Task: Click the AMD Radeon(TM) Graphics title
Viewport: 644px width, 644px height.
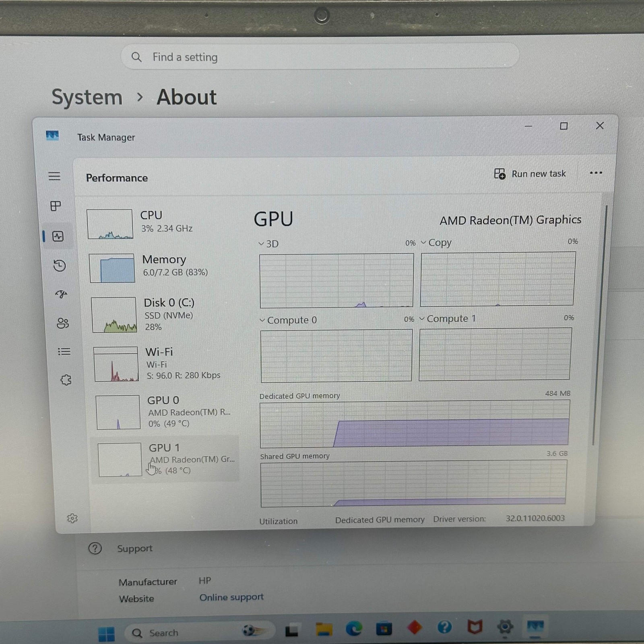Action: click(510, 220)
